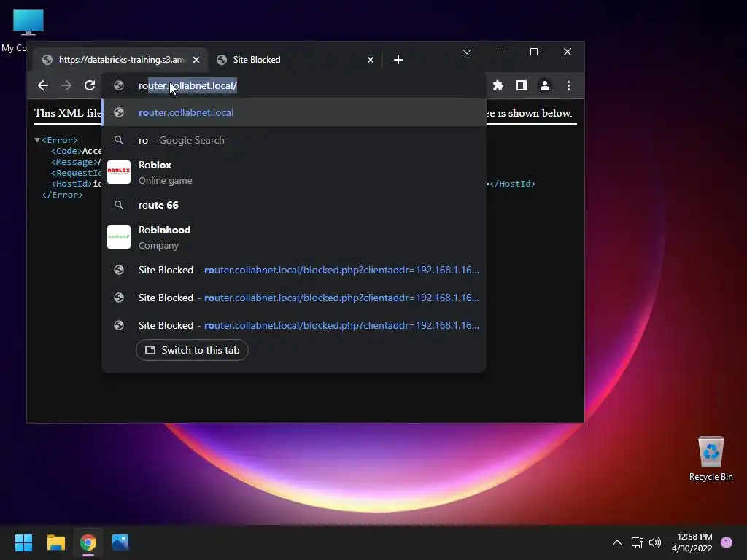
Task: Go back to the previous page
Action: coord(43,85)
